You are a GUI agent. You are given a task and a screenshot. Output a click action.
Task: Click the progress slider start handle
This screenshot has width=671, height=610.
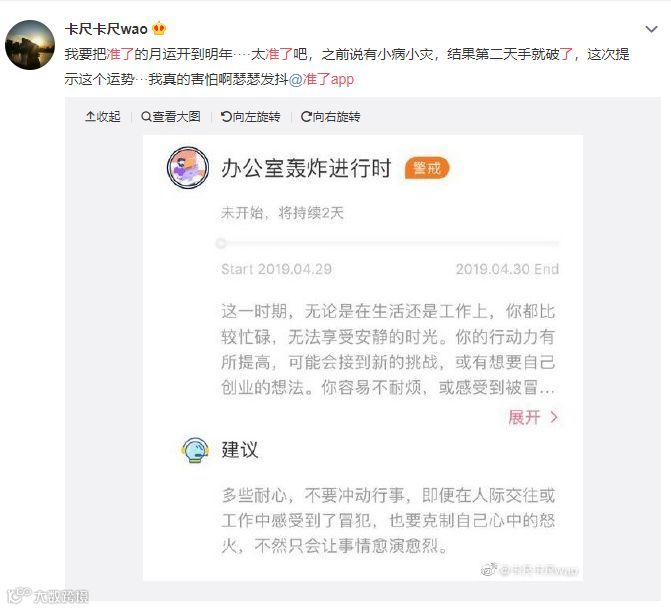pos(221,244)
